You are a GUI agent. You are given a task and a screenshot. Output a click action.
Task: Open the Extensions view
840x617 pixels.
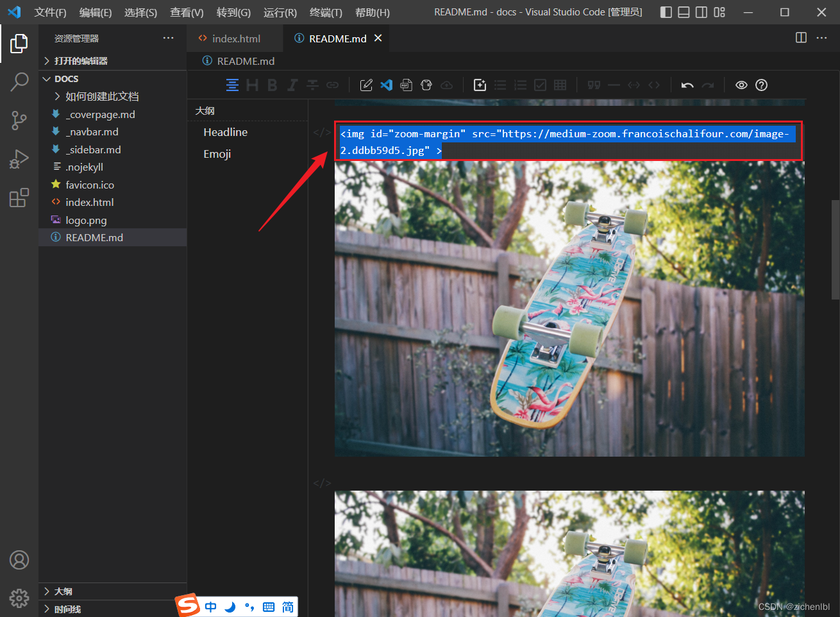pyautogui.click(x=19, y=198)
